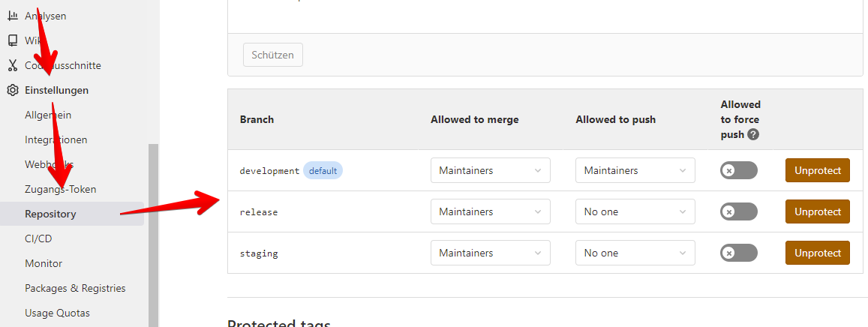Image resolution: width=868 pixels, height=327 pixels.
Task: Click the Einstellungen gear icon
Action: [13, 90]
